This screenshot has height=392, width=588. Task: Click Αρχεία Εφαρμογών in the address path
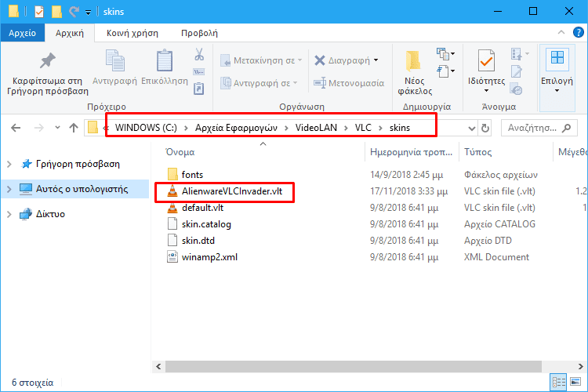(x=236, y=128)
